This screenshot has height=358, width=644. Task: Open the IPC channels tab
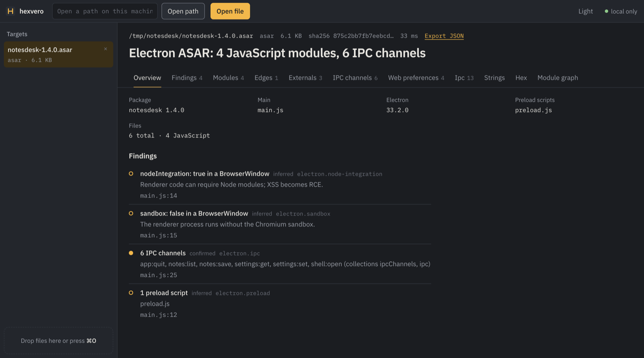click(x=355, y=78)
